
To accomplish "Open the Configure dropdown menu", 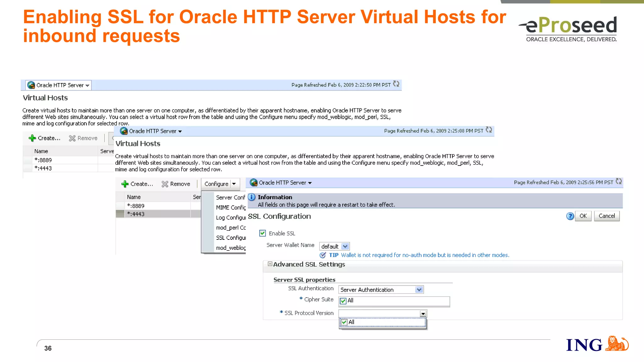I will (x=220, y=184).
